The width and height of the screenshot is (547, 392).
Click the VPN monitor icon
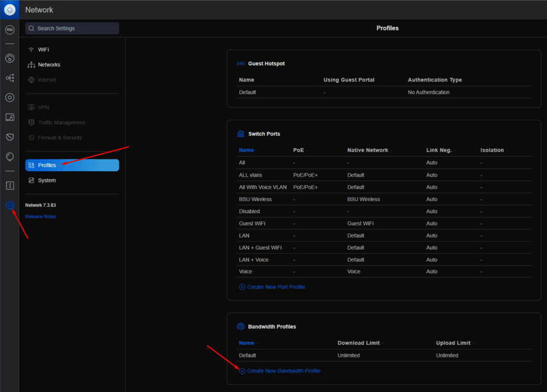31,107
